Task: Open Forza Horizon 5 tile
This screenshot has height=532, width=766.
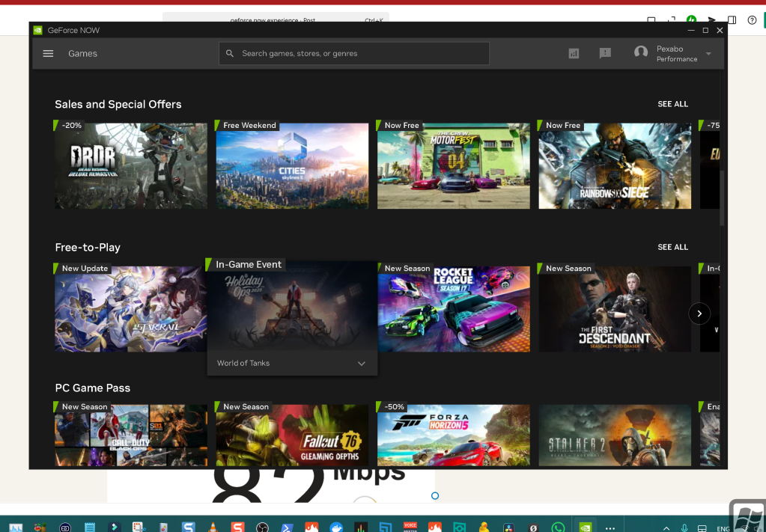Action: tap(453, 435)
